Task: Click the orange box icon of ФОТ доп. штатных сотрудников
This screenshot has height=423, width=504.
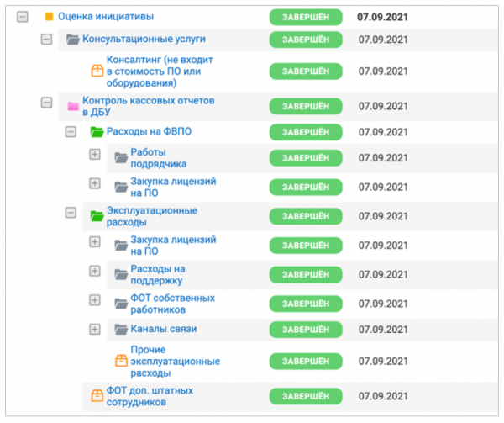Action: point(96,395)
